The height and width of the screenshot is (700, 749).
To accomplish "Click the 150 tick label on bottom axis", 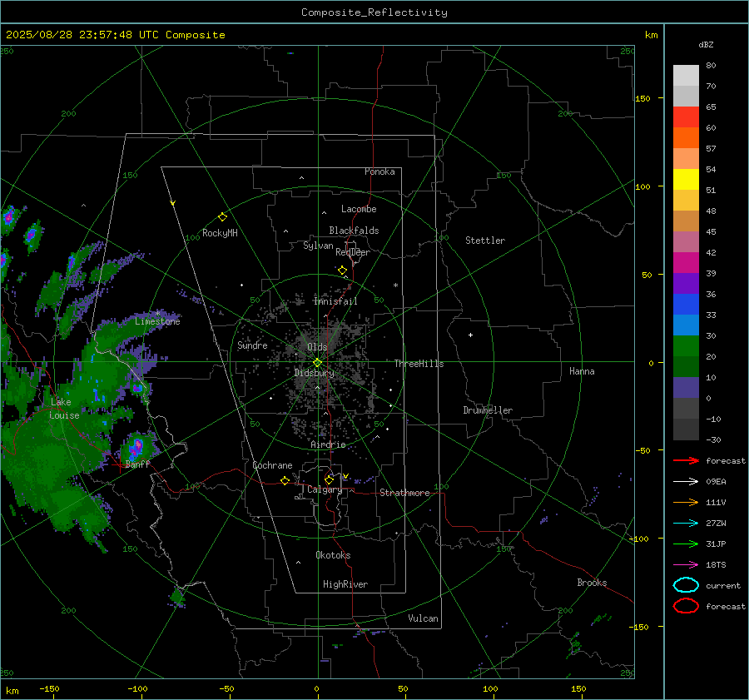I will [x=578, y=688].
